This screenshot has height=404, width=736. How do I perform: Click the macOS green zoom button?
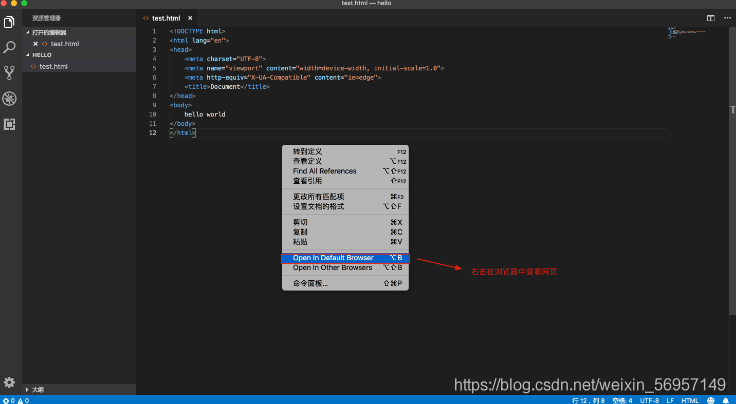point(24,3)
